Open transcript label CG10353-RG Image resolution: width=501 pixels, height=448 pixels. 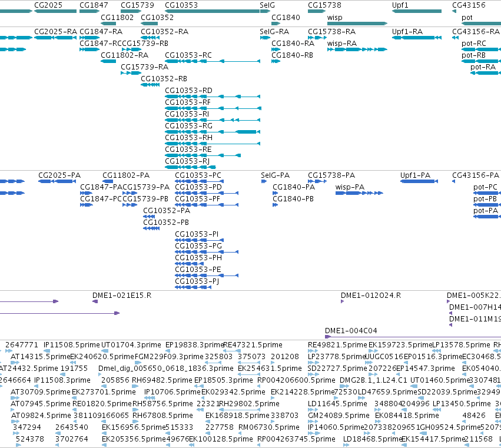[x=188, y=126]
